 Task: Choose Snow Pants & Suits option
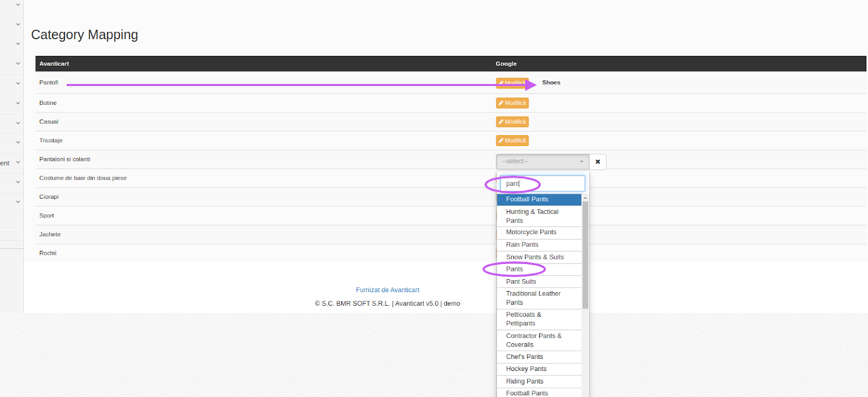pos(539,257)
